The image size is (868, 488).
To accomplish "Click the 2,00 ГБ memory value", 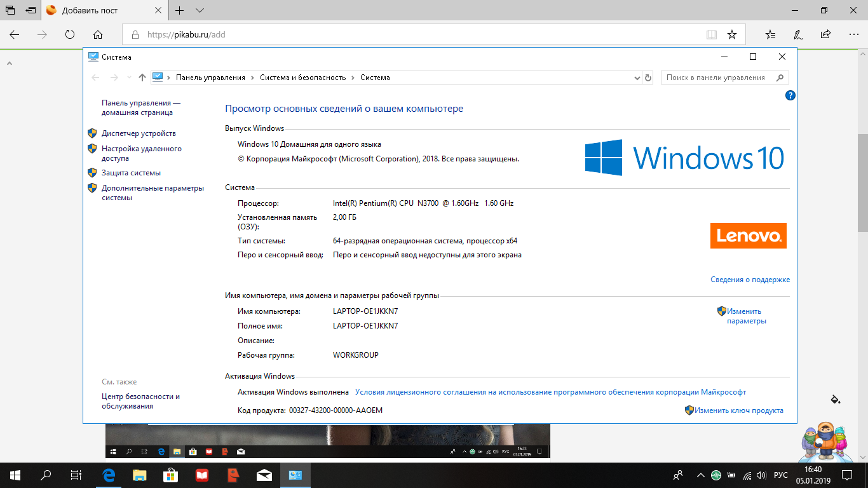I will [x=345, y=217].
